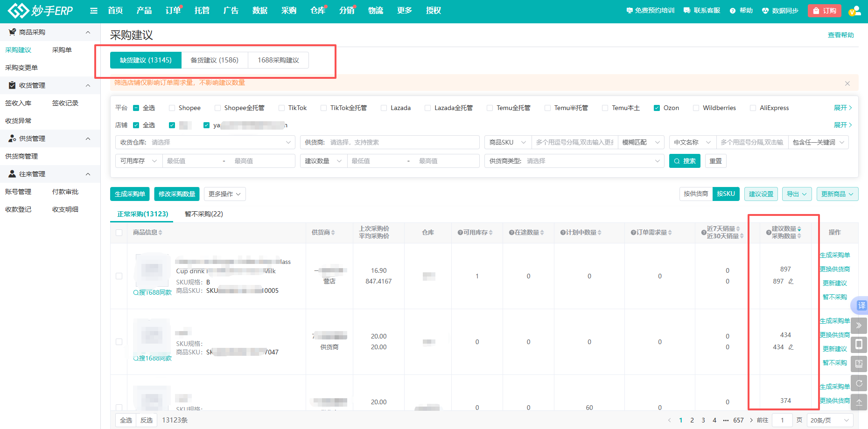The height and width of the screenshot is (429, 868).
Task: Click the translate floating icon
Action: pyautogui.click(x=861, y=305)
